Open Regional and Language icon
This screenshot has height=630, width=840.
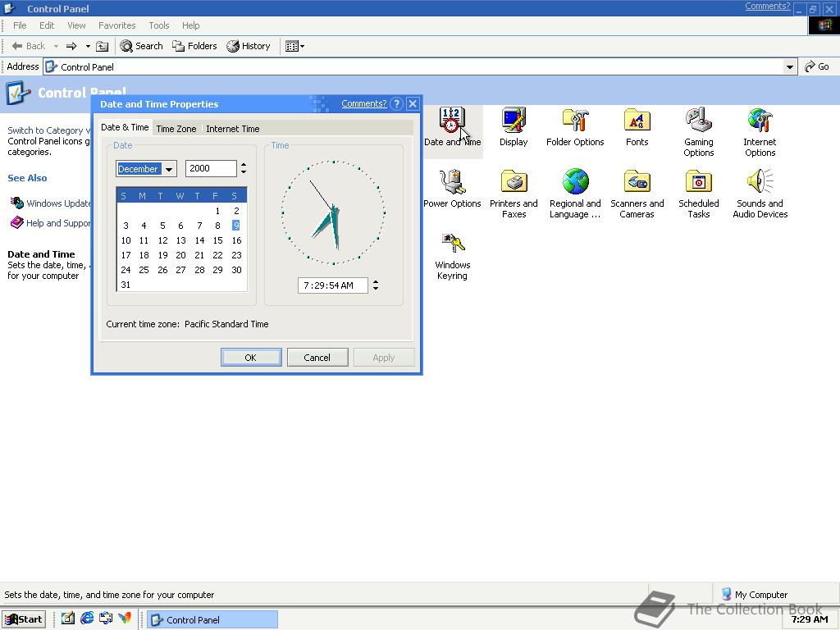(575, 194)
